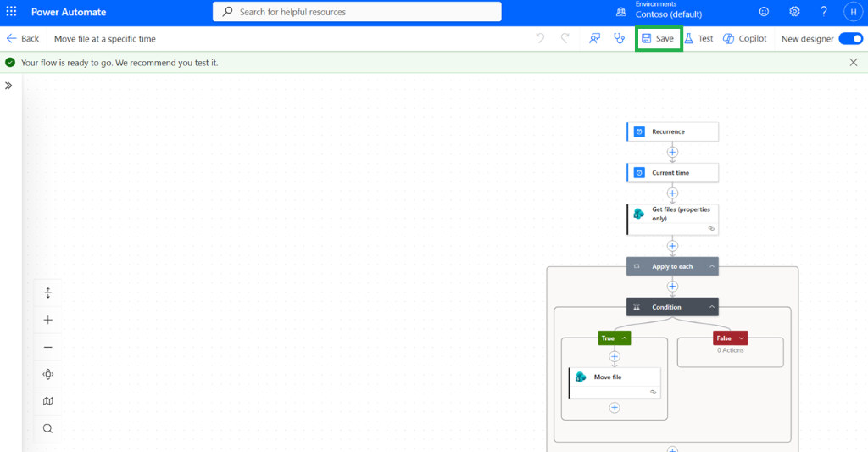Screen dimensions: 868x452
Task: Add an action above Move file
Action: tap(615, 357)
